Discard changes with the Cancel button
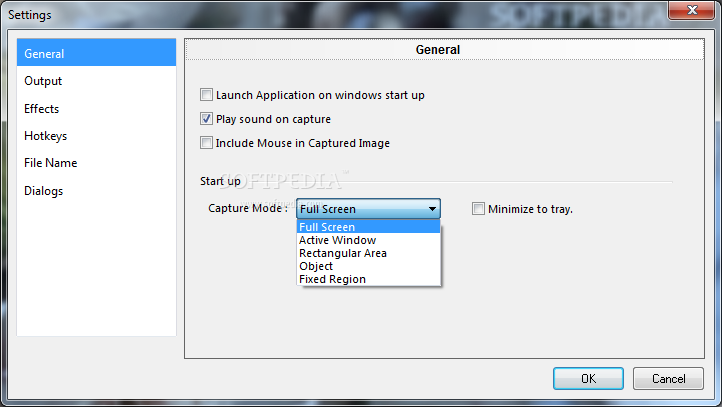This screenshot has height=407, width=722. pos(668,378)
